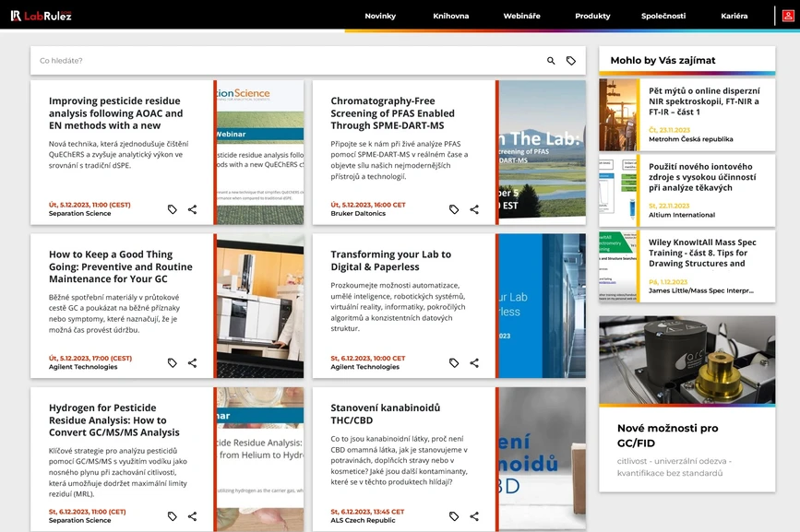Click the search magnifier icon
800x532 pixels.
coord(551,61)
